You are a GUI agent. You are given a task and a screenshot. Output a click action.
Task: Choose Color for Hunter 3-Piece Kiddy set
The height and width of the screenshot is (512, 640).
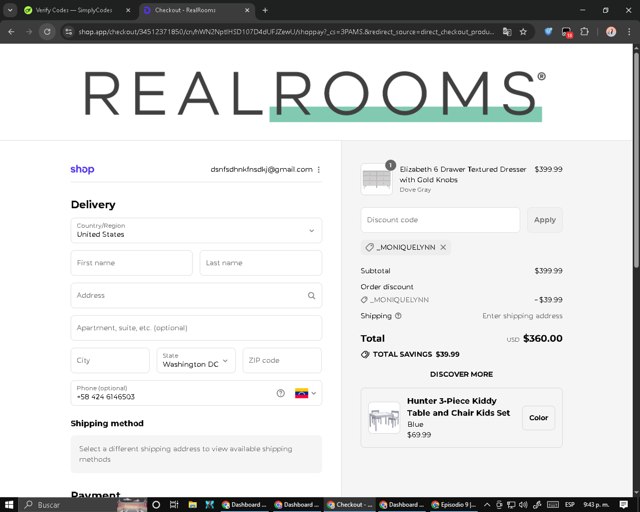(x=538, y=418)
